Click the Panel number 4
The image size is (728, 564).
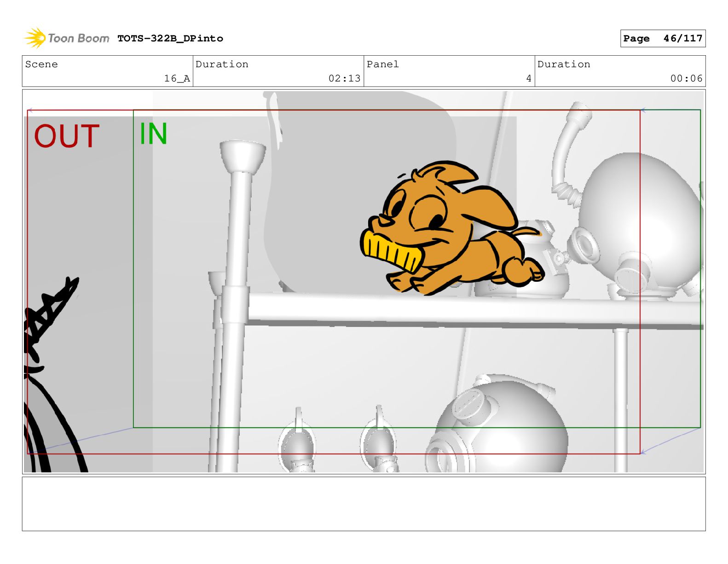point(529,79)
